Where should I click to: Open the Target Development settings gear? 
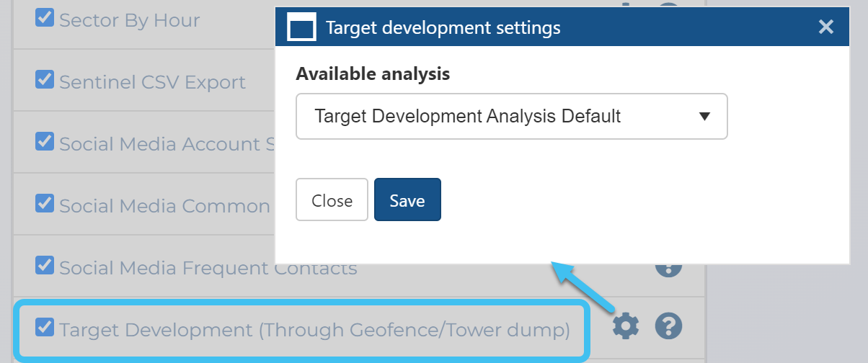[x=625, y=328]
